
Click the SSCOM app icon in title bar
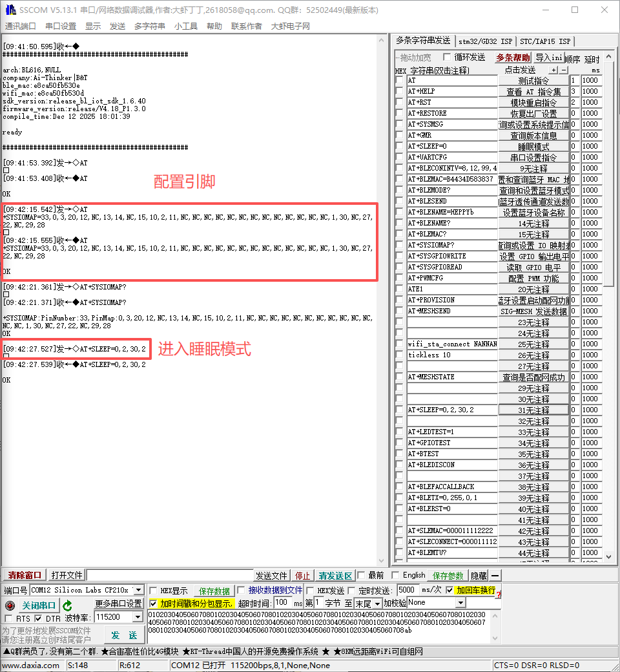[11, 10]
